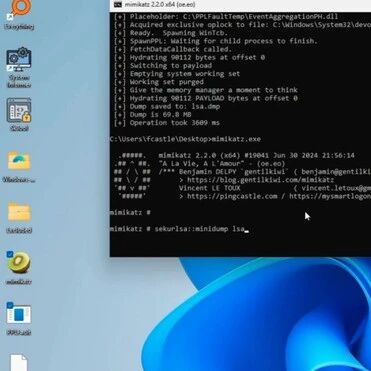Viewport: 371px width, 371px height.
Task: Click 'Hydrating 90112 bytes at offset 0' line
Action: [x=189, y=57]
